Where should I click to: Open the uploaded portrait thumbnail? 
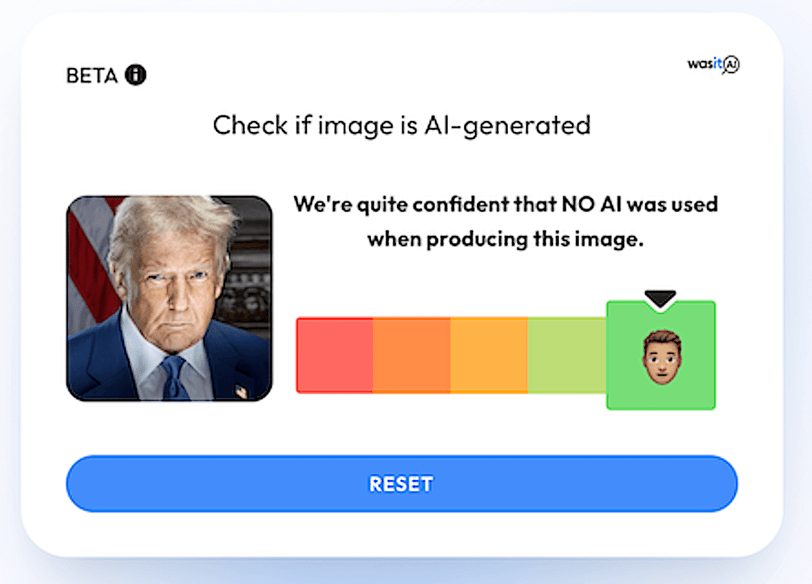169,298
